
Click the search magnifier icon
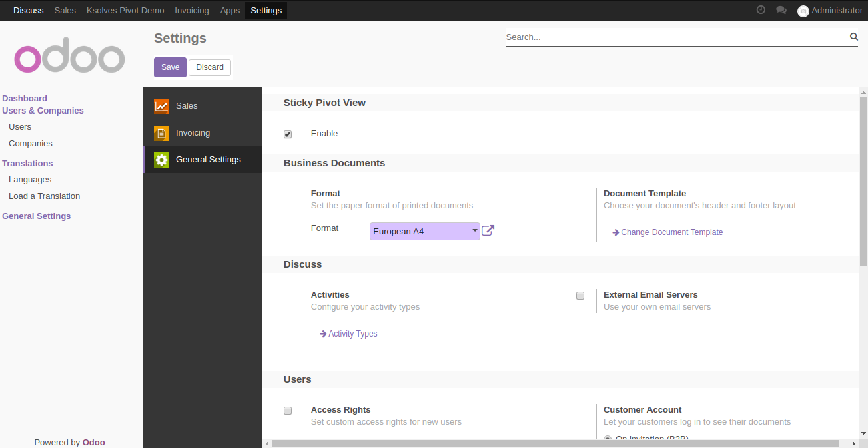(x=853, y=37)
